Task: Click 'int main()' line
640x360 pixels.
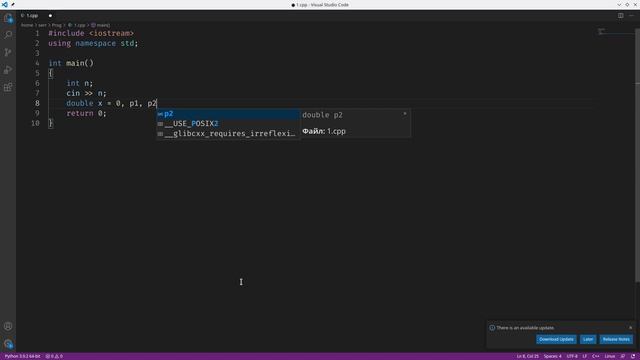Action: [x=71, y=63]
